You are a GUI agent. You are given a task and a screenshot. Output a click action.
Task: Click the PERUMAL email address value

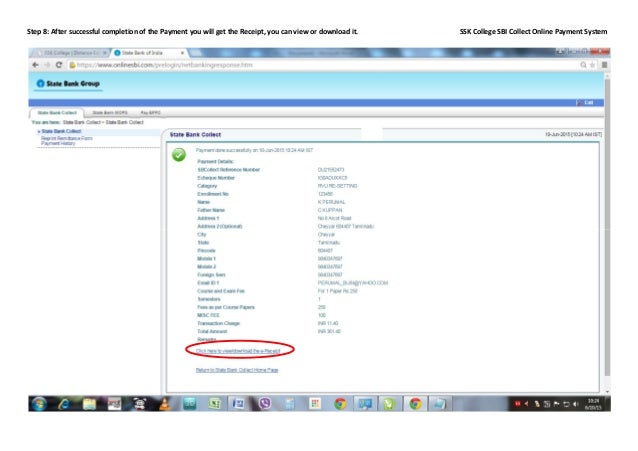[353, 283]
